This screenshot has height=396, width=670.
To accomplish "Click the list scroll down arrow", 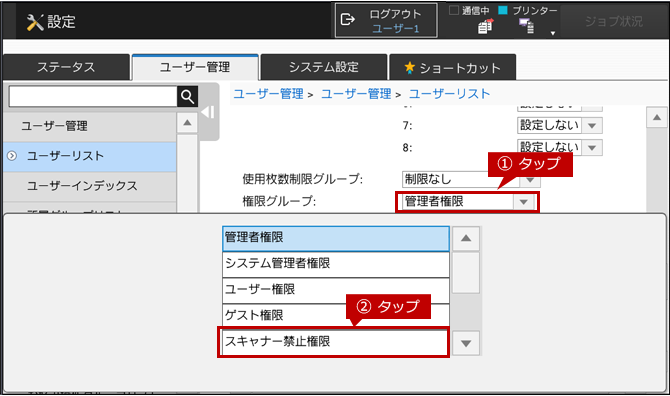I will tap(466, 343).
